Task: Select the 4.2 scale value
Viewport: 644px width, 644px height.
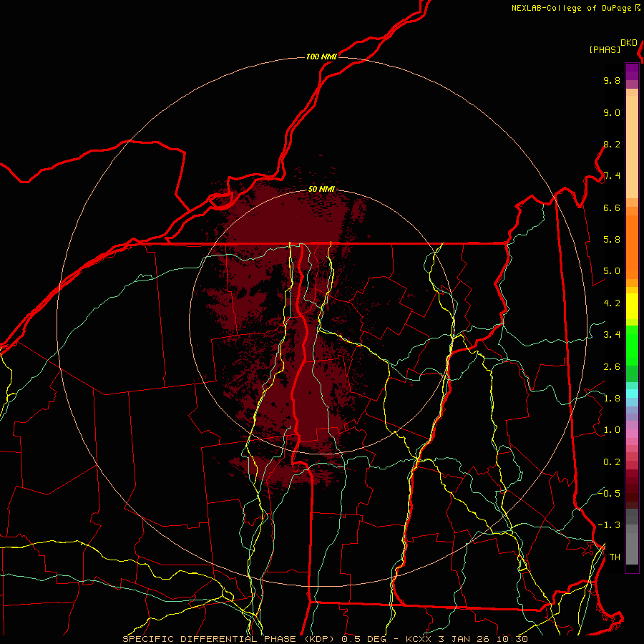Action: coord(612,303)
